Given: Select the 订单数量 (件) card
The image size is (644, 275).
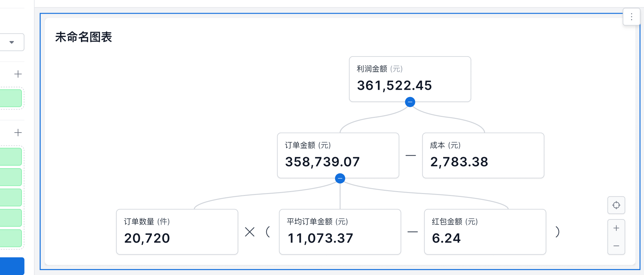Looking at the screenshot, I should point(177,232).
